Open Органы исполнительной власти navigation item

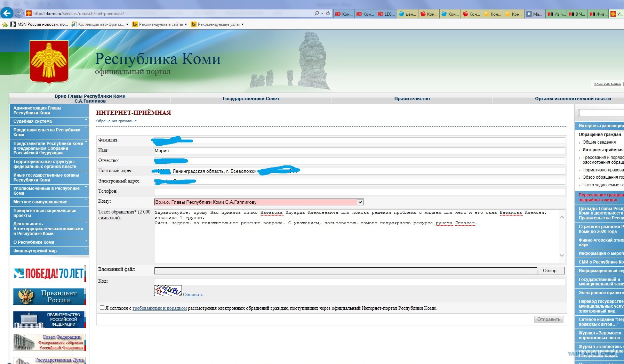(x=573, y=99)
